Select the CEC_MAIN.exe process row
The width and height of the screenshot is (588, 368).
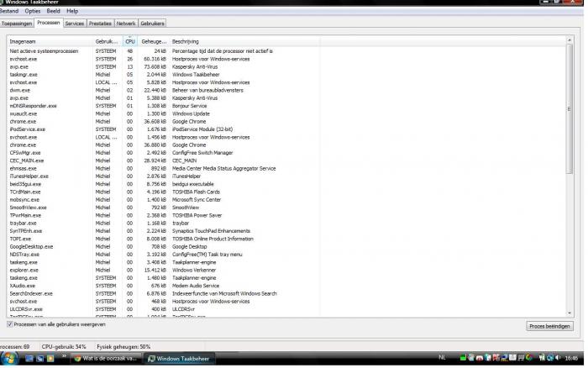coord(163,160)
